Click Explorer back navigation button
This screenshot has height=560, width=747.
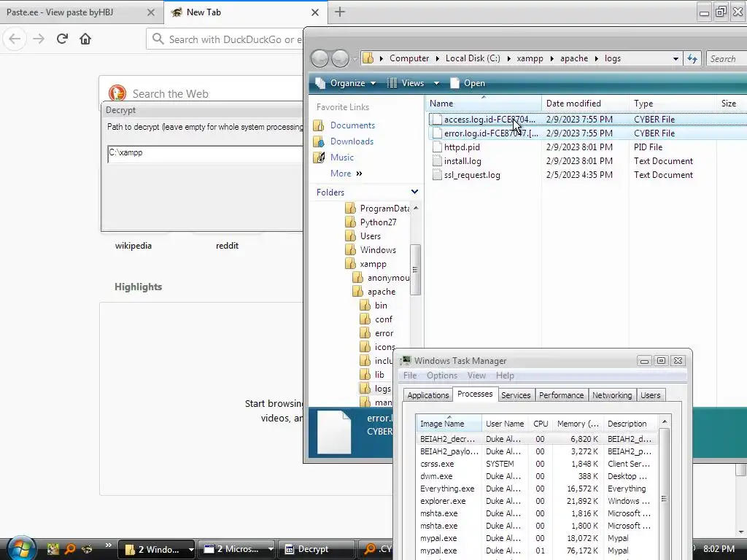click(320, 58)
